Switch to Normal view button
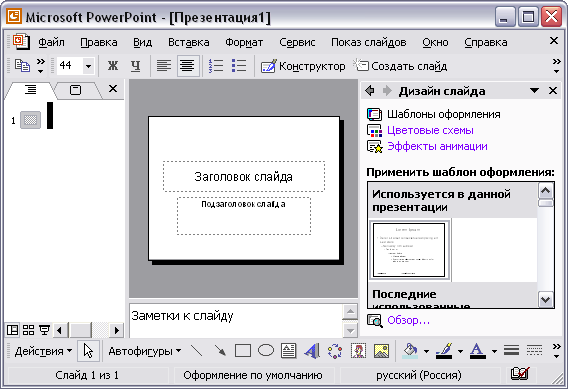 [x=13, y=330]
